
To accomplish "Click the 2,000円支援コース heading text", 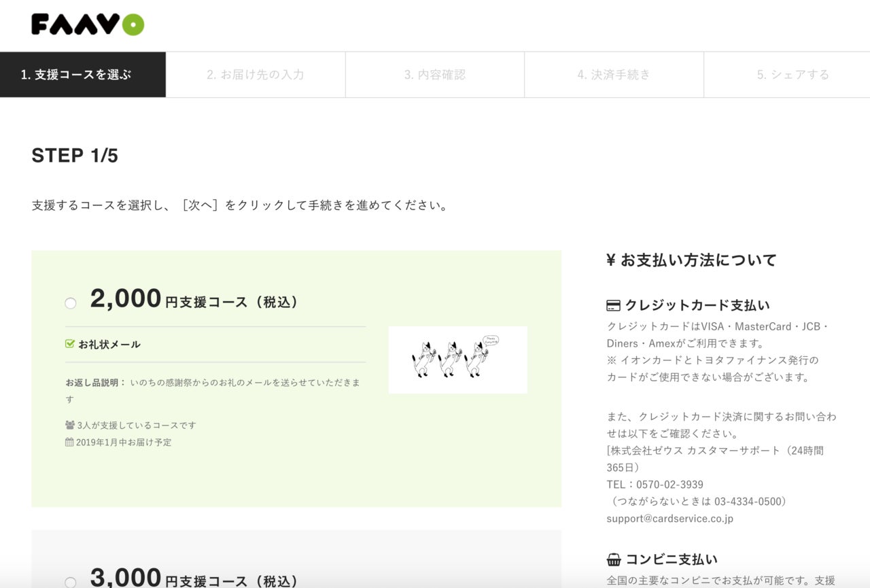I will pos(195,300).
